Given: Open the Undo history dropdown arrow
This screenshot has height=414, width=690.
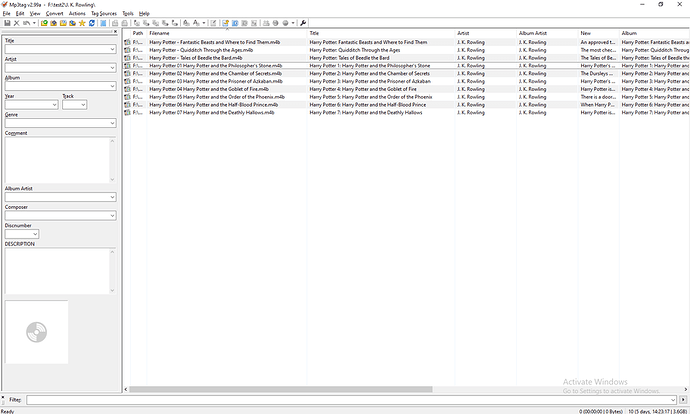Looking at the screenshot, I should [34, 23].
